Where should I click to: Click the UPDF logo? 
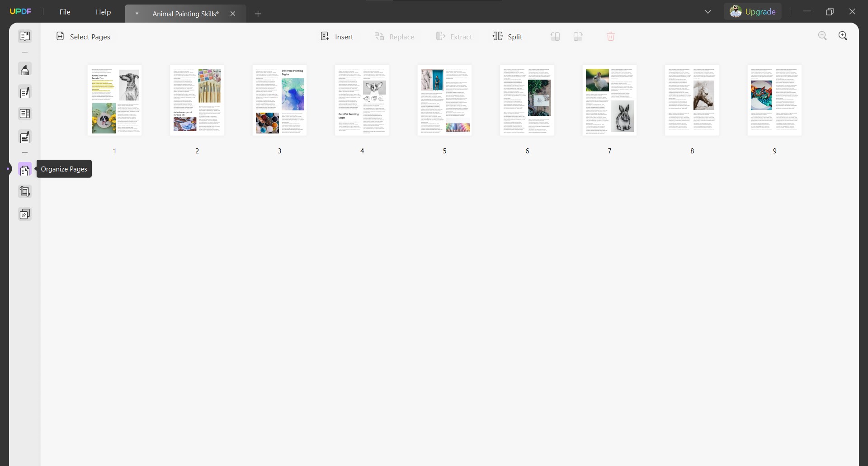(x=21, y=11)
